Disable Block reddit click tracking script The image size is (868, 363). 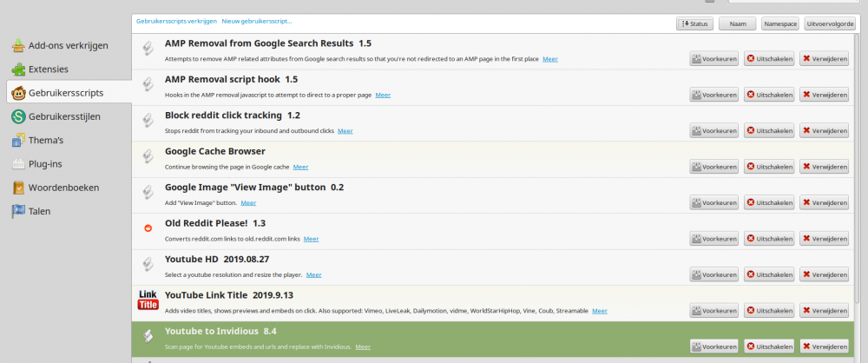pos(769,131)
